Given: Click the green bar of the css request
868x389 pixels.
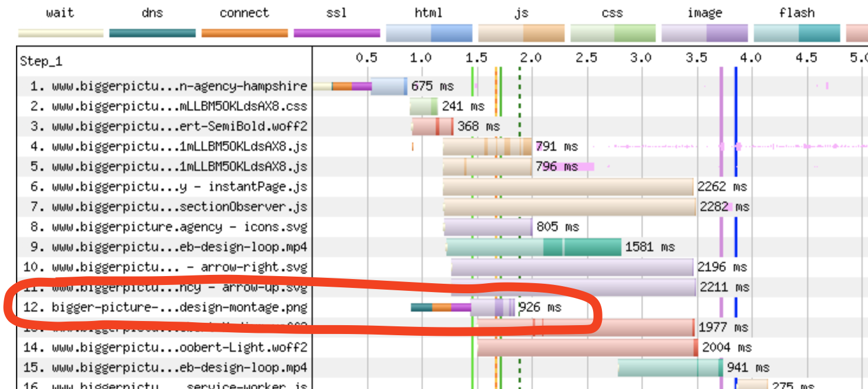Looking at the screenshot, I should pos(424,106).
